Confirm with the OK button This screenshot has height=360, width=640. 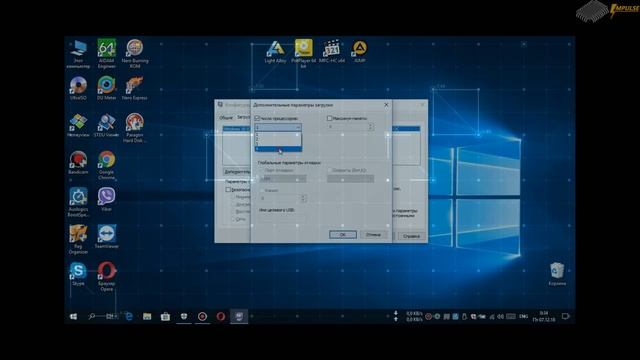click(343, 235)
